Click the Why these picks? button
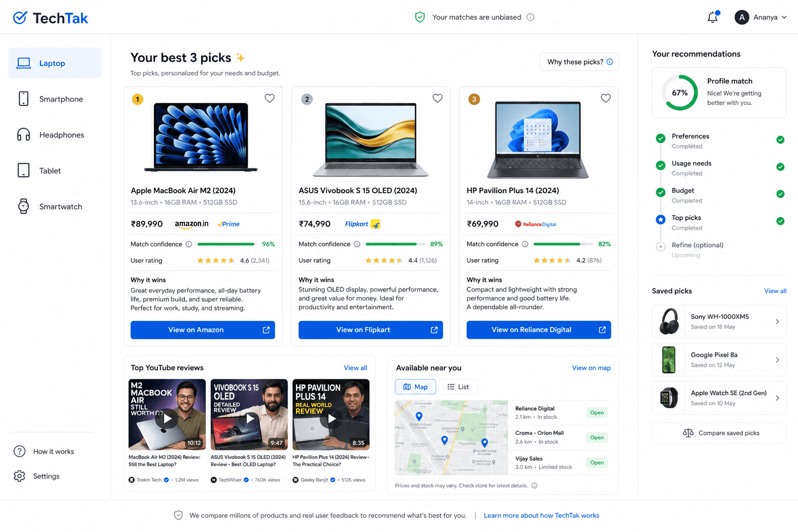 pos(580,62)
